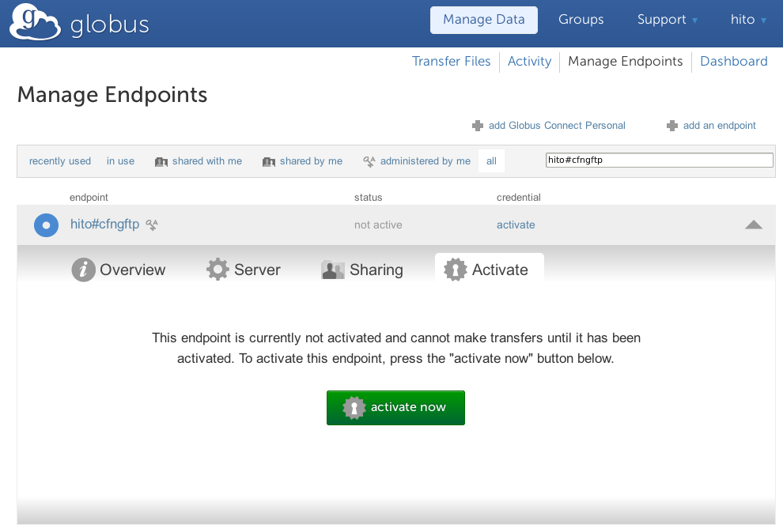Filter endpoints shared with me
783x532 pixels.
coord(206,161)
